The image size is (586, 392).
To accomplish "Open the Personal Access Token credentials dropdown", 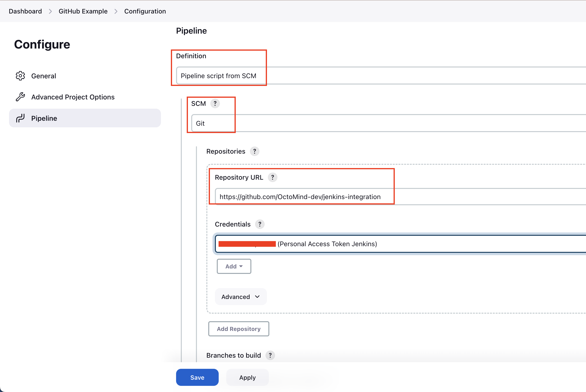I will [x=325, y=244].
